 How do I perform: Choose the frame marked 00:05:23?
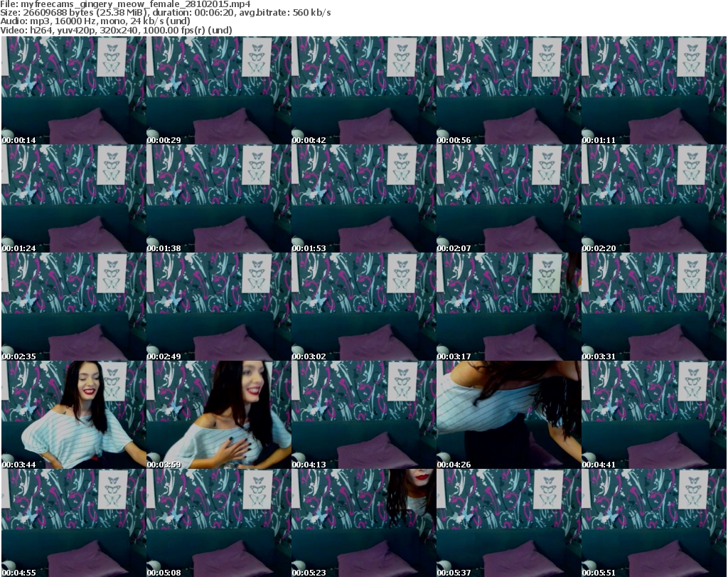(363, 523)
